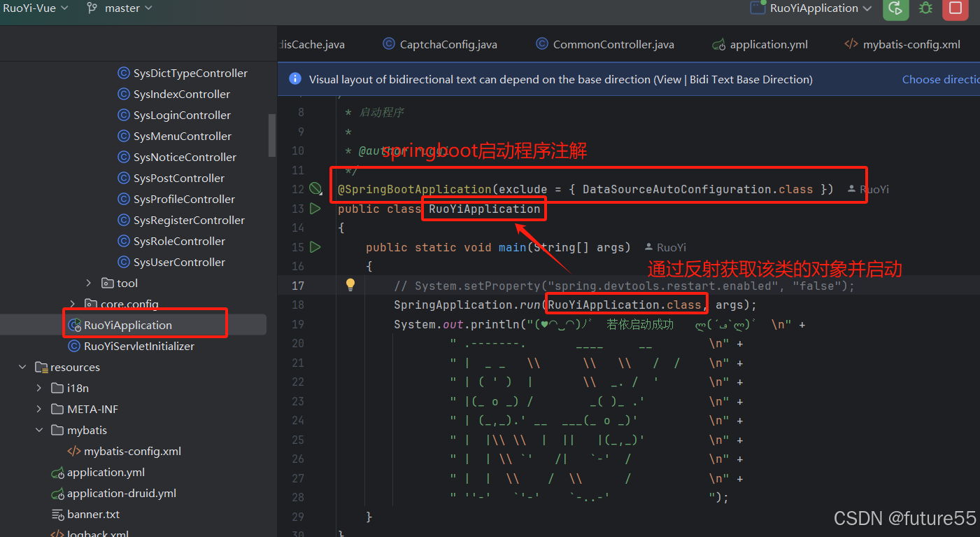Stop the running application with the red square
The width and height of the screenshot is (980, 537).
[x=956, y=10]
